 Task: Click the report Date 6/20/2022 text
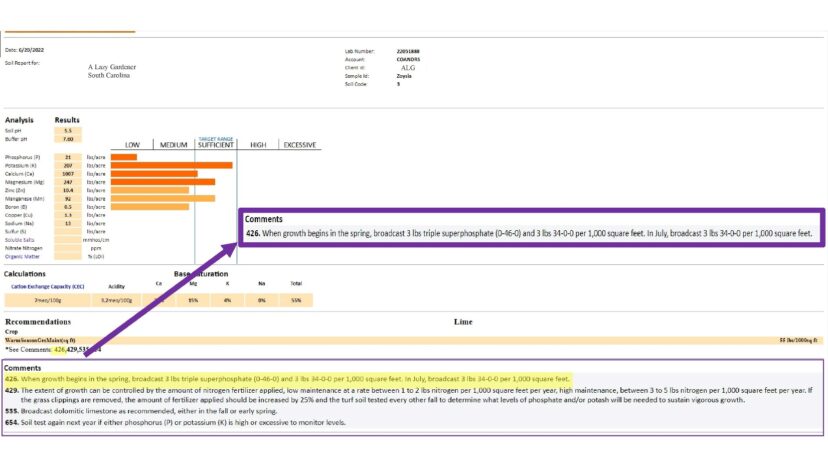(x=24, y=50)
